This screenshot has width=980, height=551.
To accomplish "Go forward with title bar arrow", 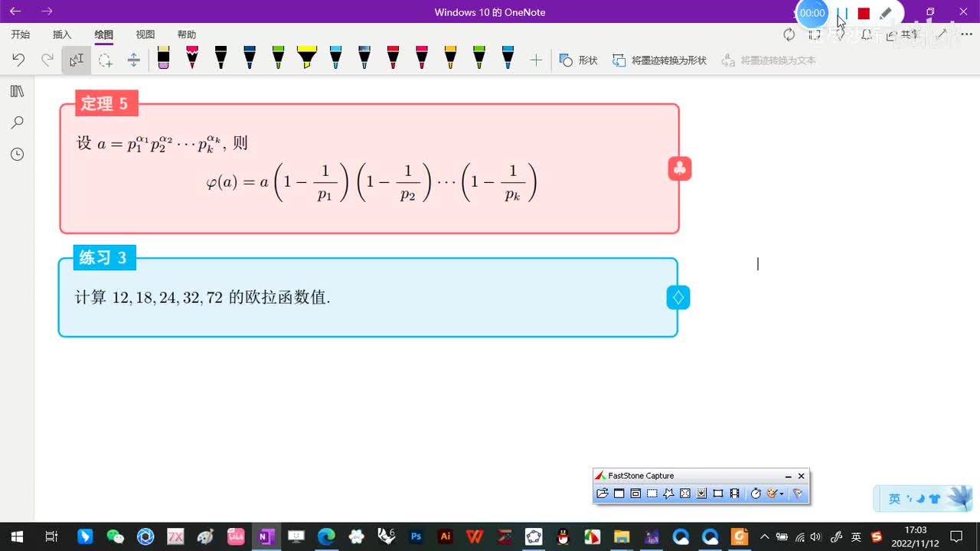I will pyautogui.click(x=47, y=11).
